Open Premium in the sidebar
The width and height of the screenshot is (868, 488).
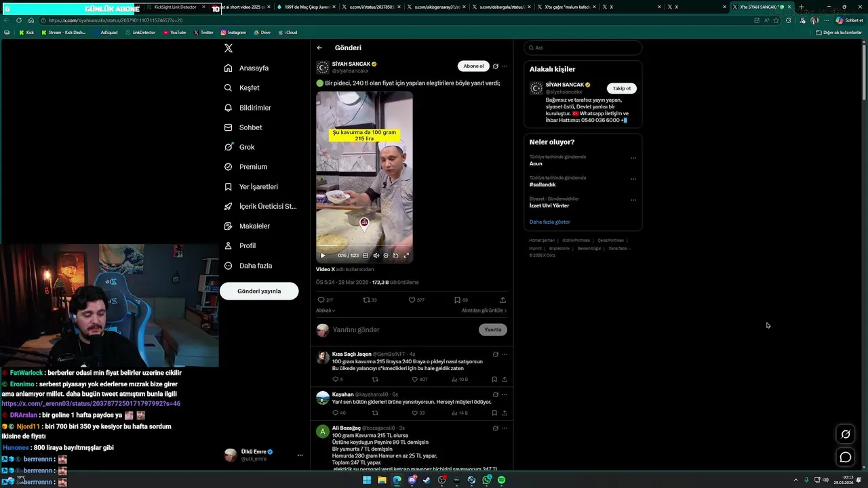[x=245, y=167]
